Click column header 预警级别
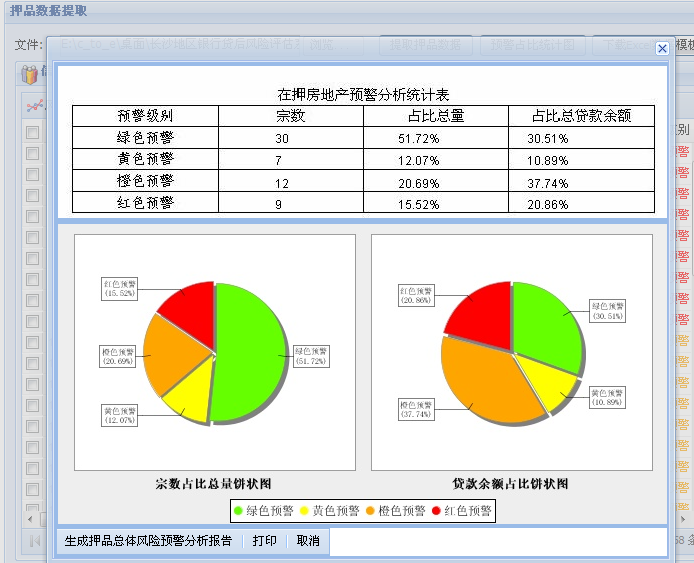694x563 pixels. pos(145,116)
